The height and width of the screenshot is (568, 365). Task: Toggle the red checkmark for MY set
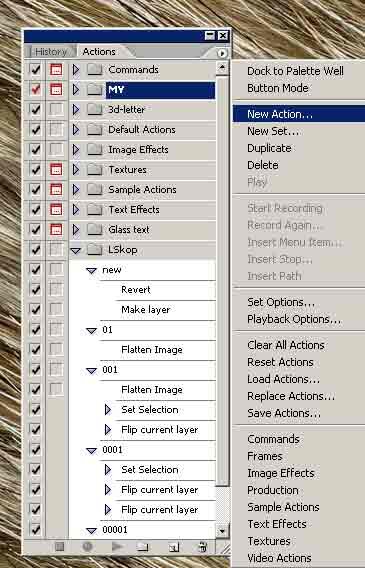click(x=35, y=89)
